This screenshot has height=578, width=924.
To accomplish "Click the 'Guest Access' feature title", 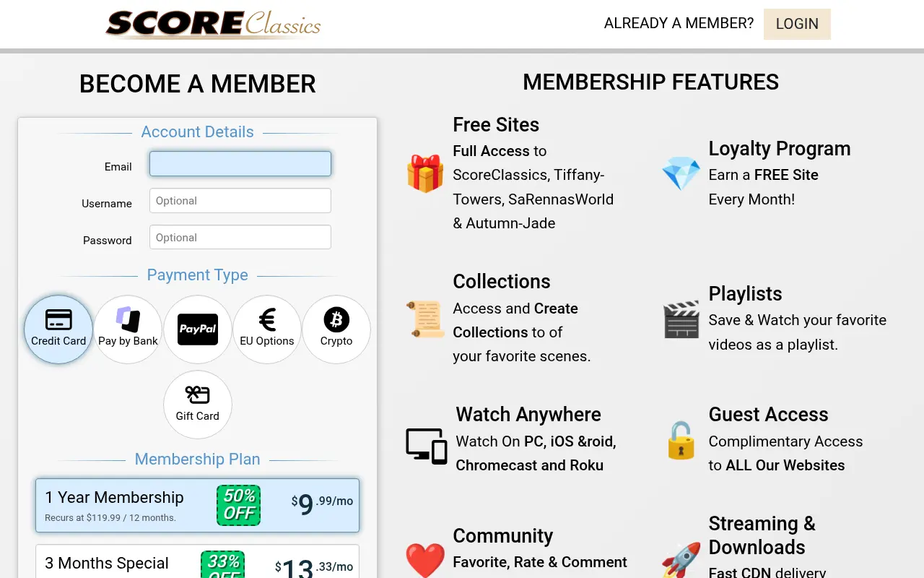I will pos(769,414).
